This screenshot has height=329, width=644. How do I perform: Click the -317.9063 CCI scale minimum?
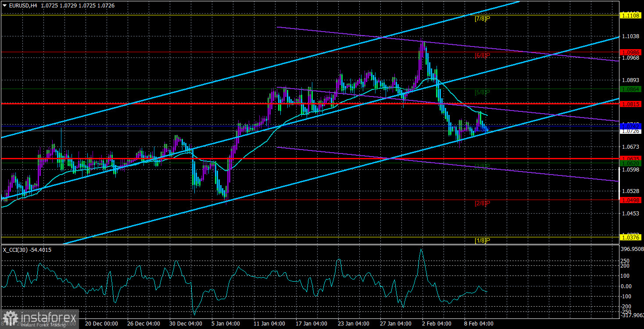coord(632,315)
